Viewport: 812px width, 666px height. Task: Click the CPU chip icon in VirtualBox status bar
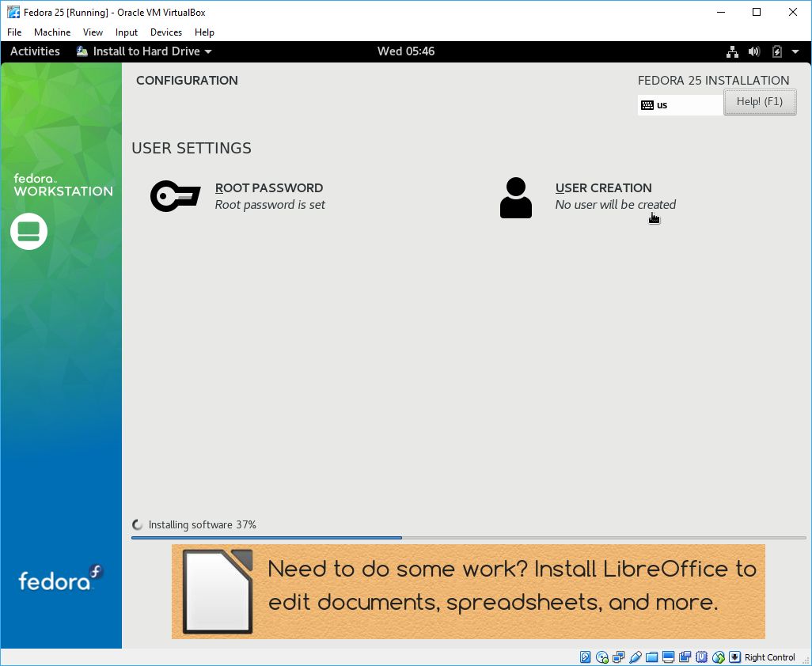[x=701, y=657]
